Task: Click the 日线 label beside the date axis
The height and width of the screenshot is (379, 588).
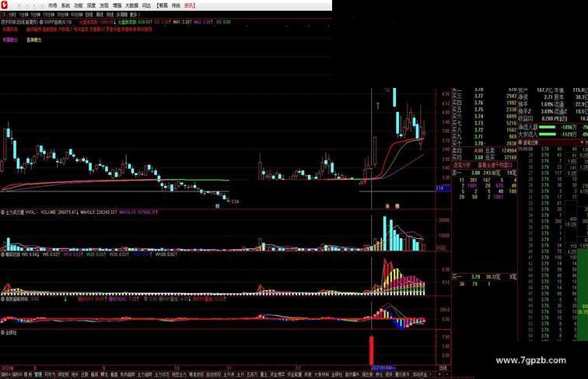Action: point(443,368)
